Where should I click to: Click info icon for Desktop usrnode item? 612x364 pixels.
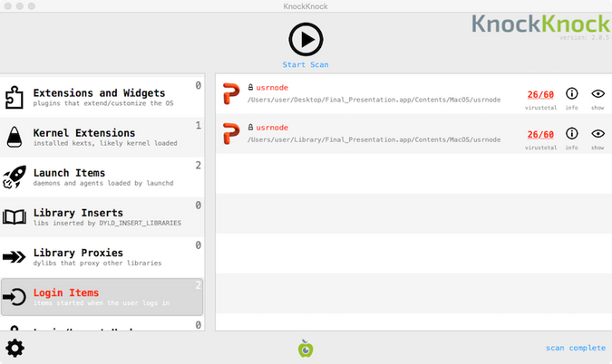(572, 93)
